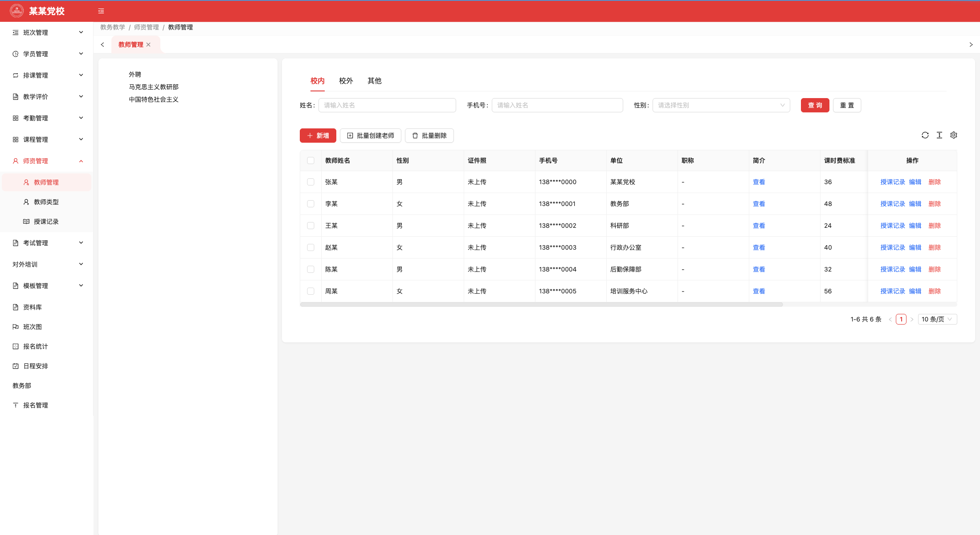This screenshot has width=980, height=535.
Task: Click the red 查询 button
Action: tap(815, 105)
